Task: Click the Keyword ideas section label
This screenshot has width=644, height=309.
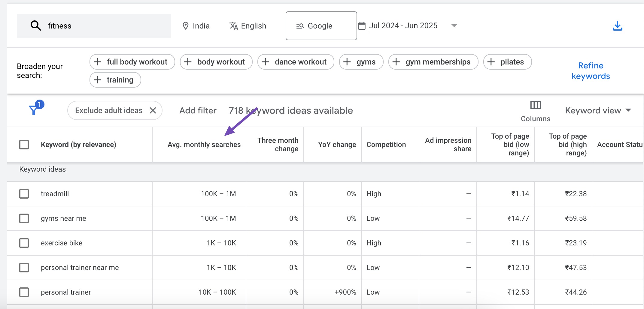Action: click(42, 169)
